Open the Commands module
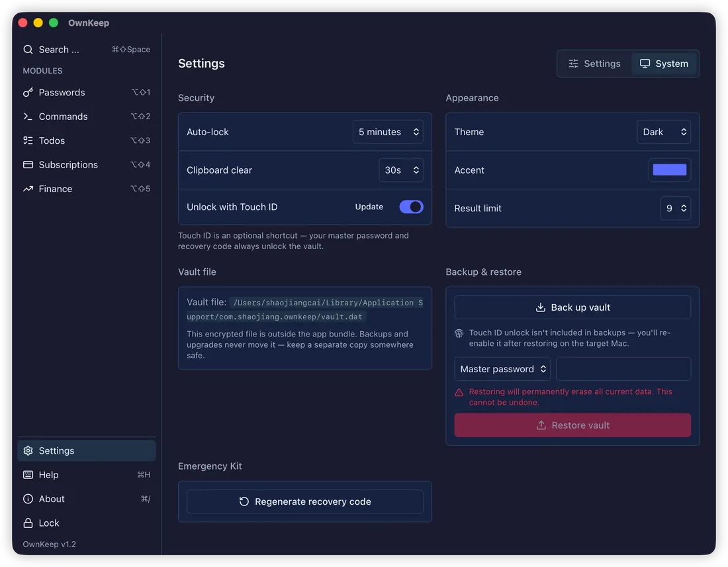Image resolution: width=728 pixels, height=567 pixels. (86, 116)
